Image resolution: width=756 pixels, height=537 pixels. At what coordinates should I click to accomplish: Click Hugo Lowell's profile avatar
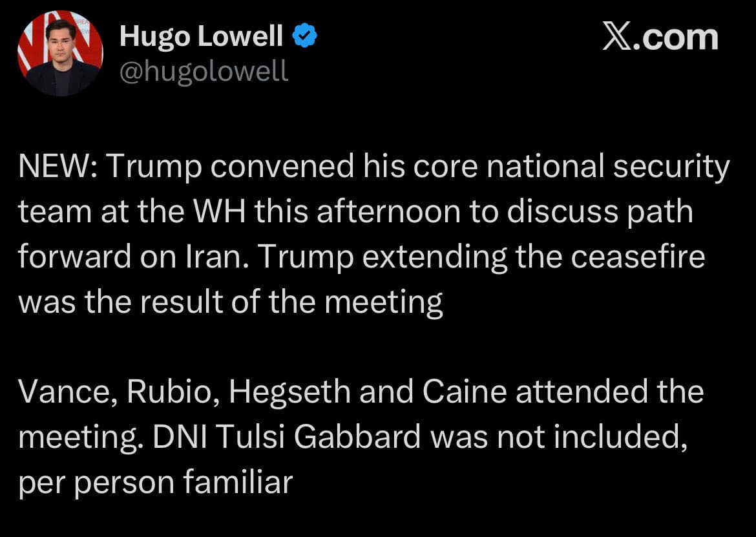(x=59, y=54)
